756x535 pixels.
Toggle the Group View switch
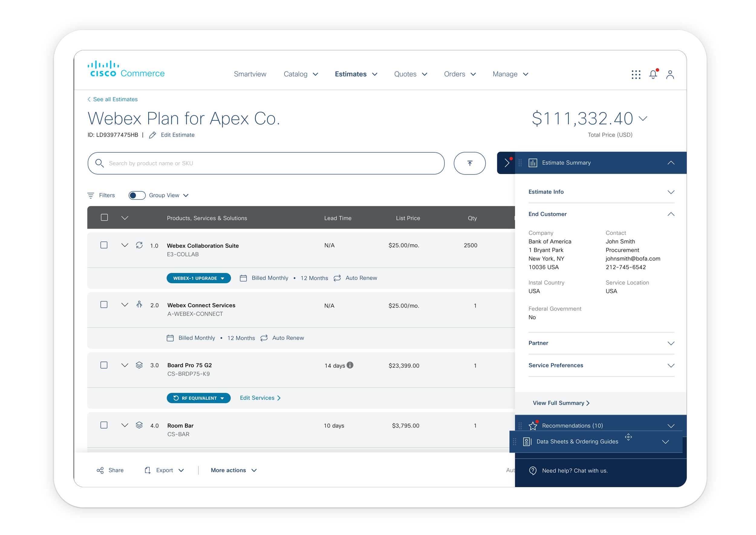(137, 195)
